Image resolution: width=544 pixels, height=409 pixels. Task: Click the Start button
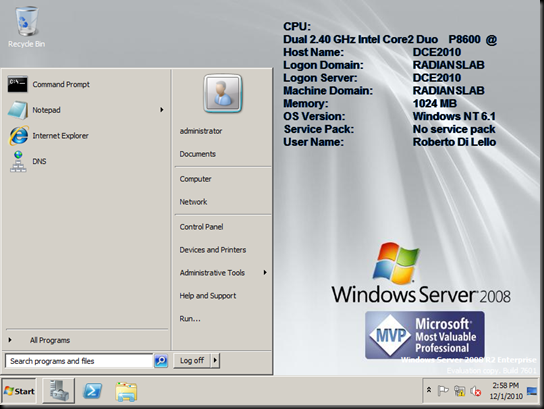[x=19, y=391]
